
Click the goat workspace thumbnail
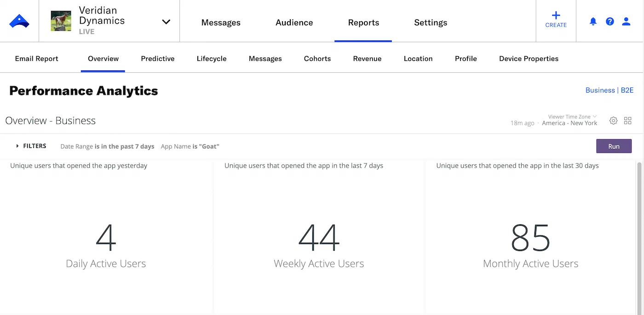(x=61, y=20)
